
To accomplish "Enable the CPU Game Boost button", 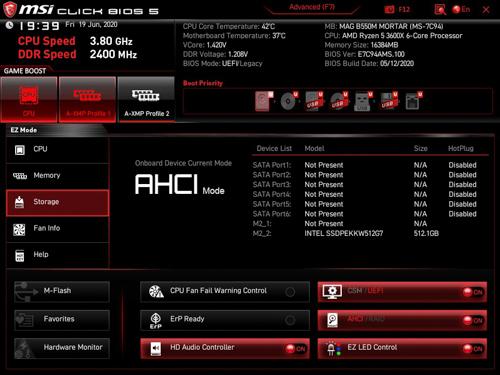I will [x=29, y=99].
